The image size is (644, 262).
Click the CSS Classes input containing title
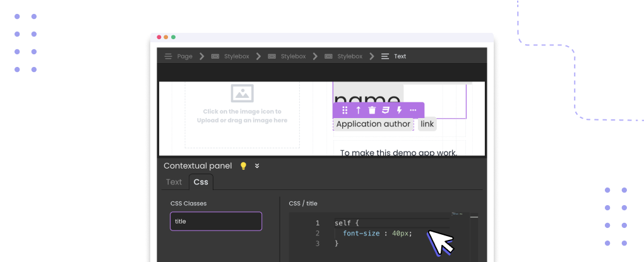click(215, 222)
